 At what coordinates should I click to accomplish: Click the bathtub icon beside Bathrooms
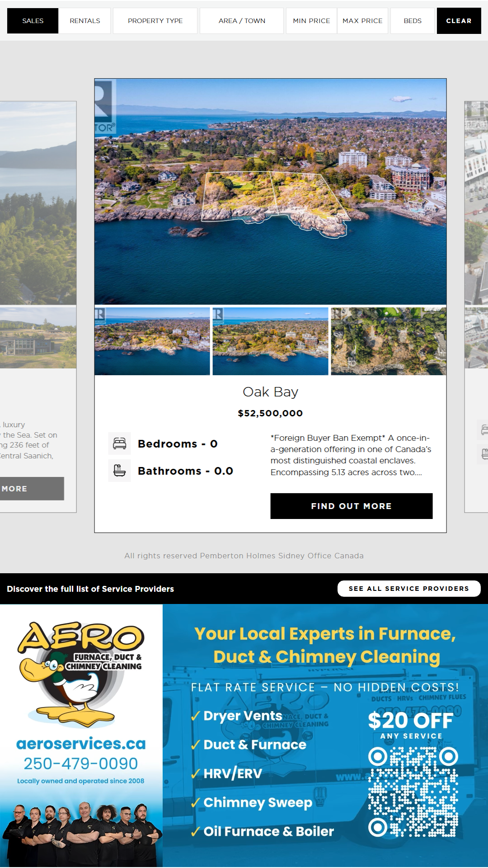point(119,471)
